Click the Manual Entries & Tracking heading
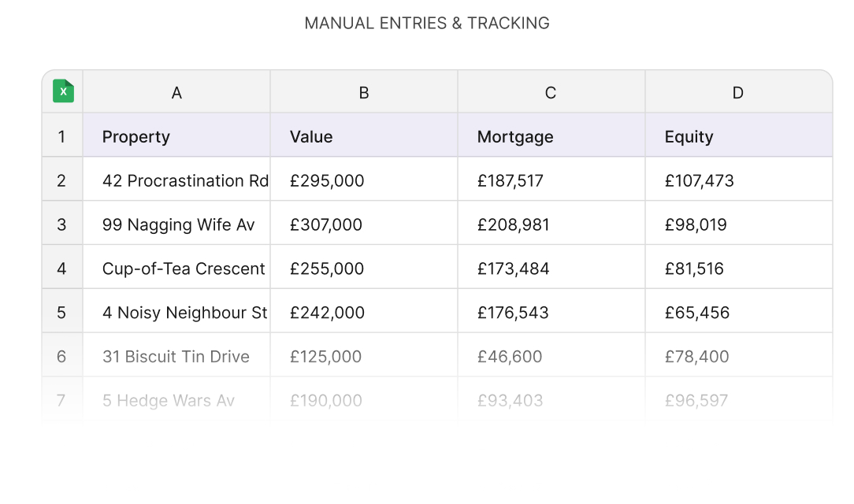Image resolution: width=854 pixels, height=504 pixels. (x=427, y=24)
